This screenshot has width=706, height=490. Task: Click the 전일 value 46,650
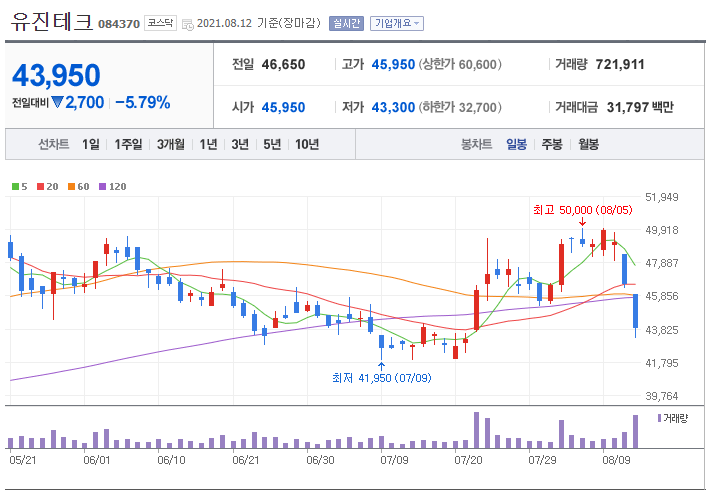coord(283,64)
